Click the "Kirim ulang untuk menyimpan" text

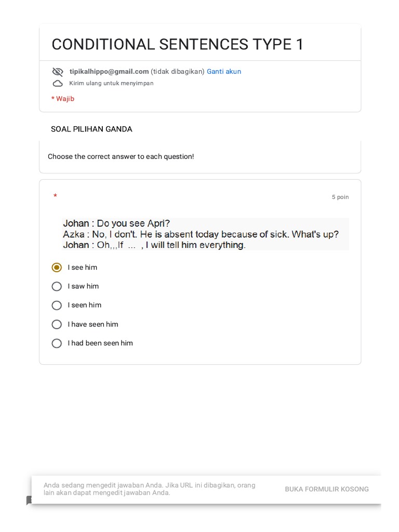tap(111, 83)
